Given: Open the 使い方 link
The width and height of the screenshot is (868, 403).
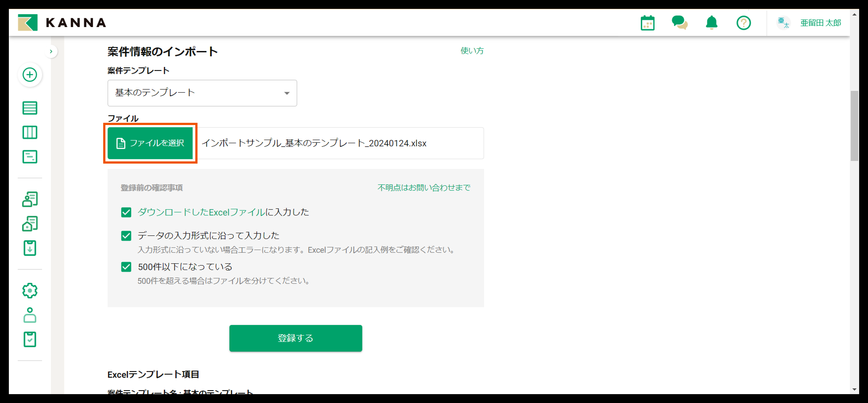Looking at the screenshot, I should point(472,51).
